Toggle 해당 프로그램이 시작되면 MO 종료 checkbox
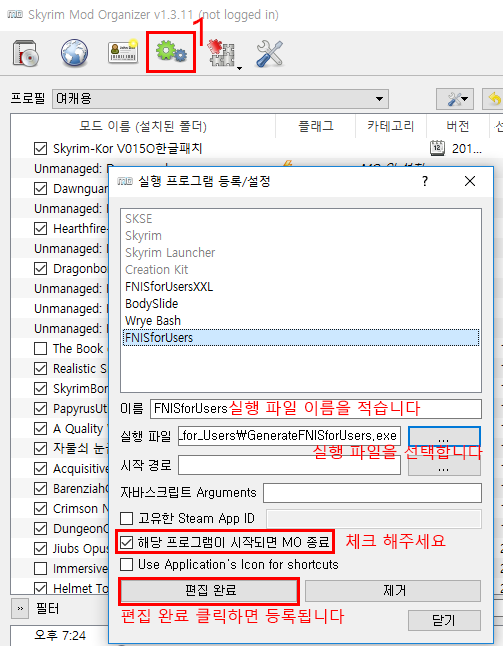This screenshot has width=503, height=646. [x=126, y=542]
